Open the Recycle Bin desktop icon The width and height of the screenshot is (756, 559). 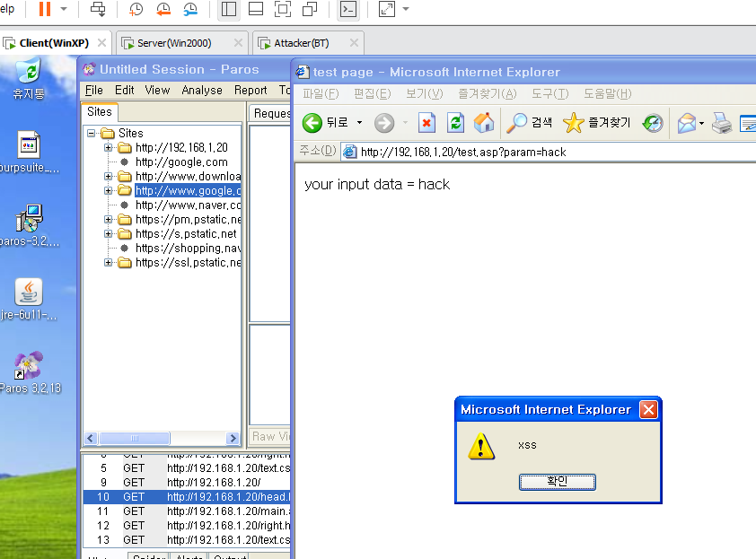[29, 79]
